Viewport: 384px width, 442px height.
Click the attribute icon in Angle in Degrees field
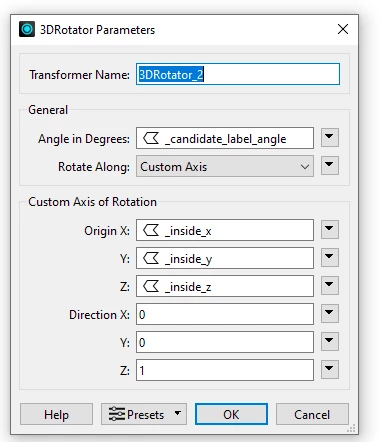click(x=151, y=138)
